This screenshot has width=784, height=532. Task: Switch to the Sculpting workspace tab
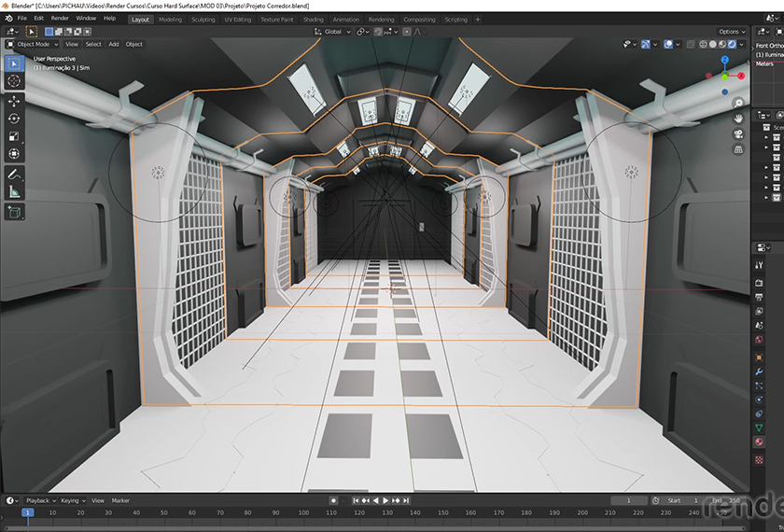pos(203,19)
